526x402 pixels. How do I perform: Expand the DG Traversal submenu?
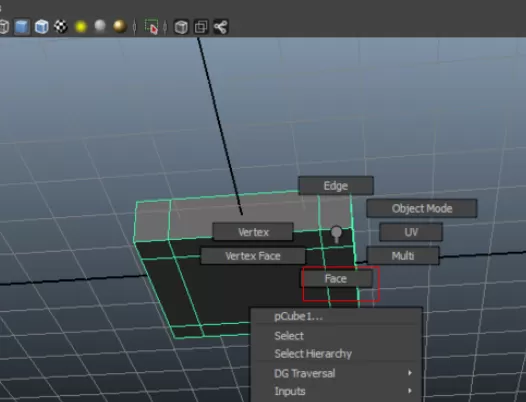point(336,373)
